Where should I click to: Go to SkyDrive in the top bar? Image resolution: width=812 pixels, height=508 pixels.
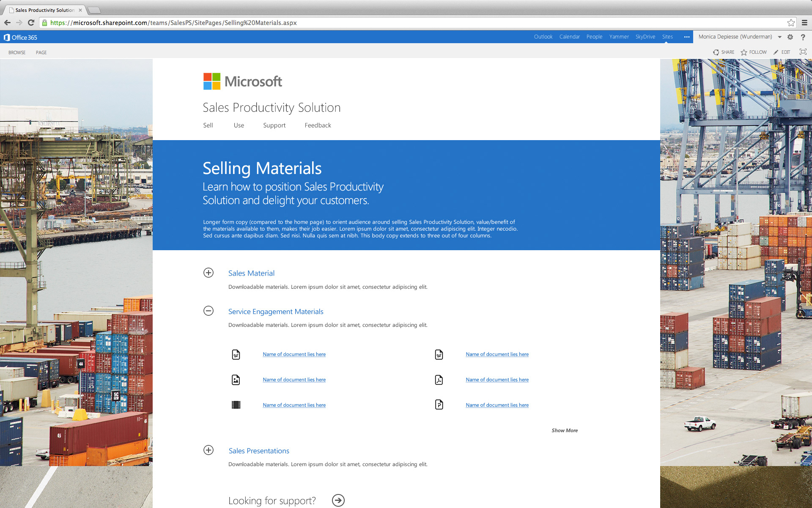pyautogui.click(x=645, y=37)
